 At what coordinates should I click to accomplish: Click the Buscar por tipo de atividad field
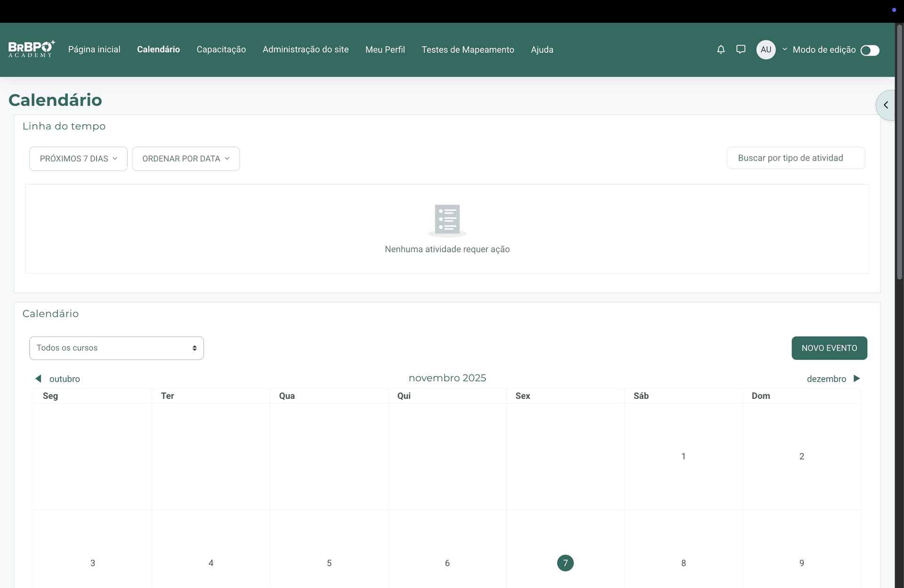pyautogui.click(x=796, y=158)
